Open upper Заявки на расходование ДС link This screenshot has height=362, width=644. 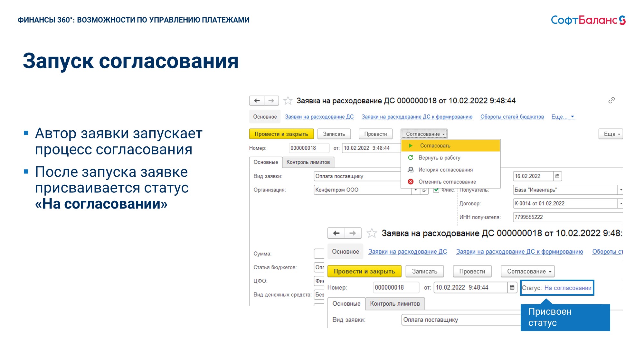(x=319, y=117)
